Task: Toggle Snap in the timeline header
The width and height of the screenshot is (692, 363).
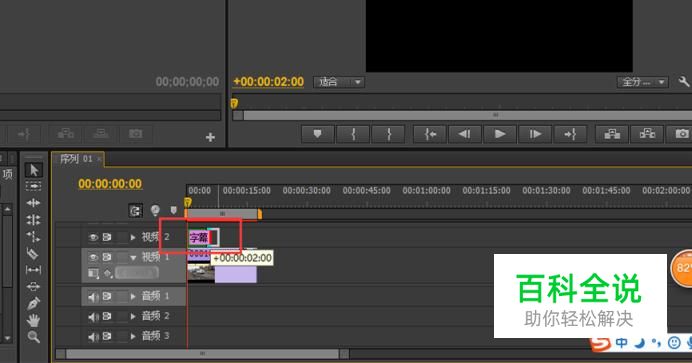Action: click(x=135, y=211)
